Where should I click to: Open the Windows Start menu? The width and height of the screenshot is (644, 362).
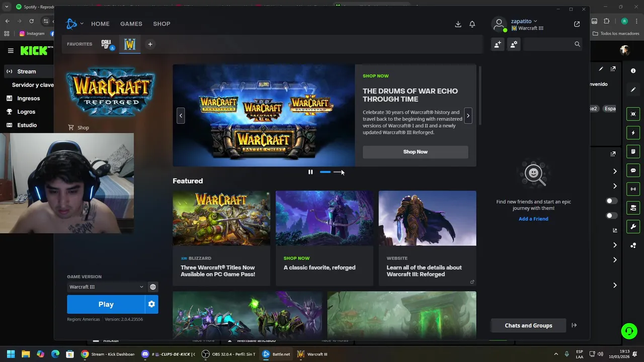[11, 354]
